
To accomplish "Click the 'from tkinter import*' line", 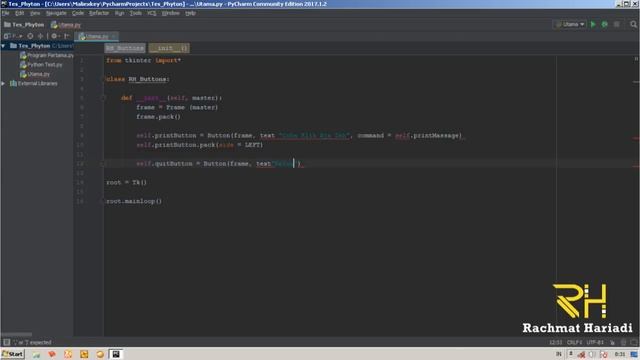I will coord(144,60).
